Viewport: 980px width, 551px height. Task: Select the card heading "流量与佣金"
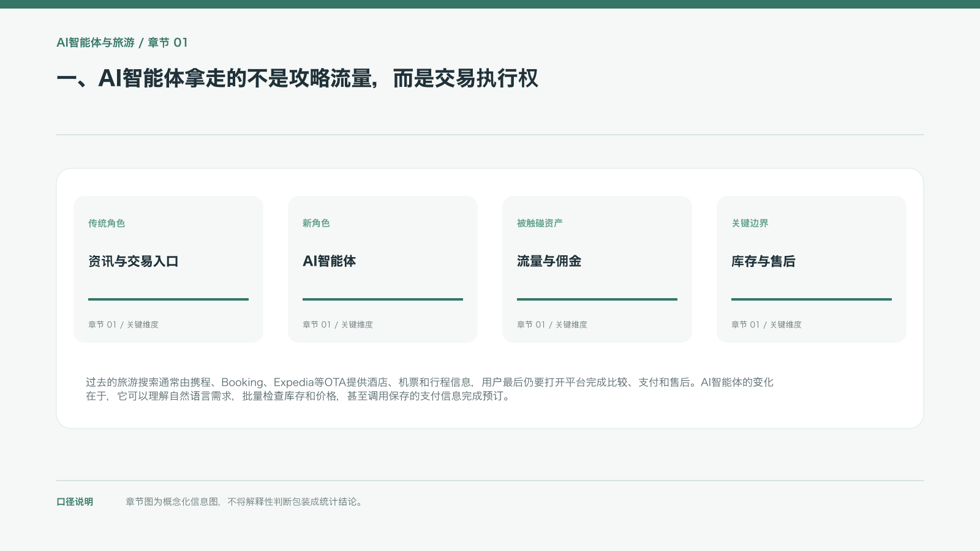click(549, 261)
